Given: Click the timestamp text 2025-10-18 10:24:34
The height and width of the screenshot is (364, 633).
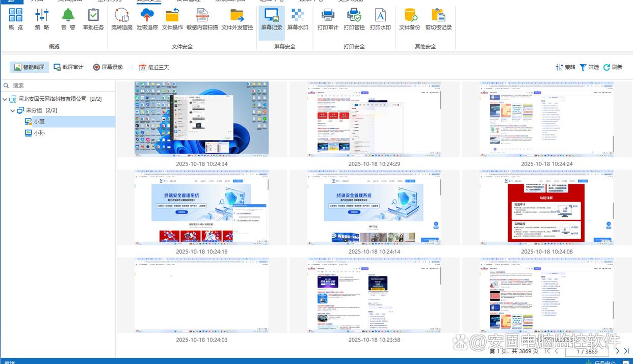Looking at the screenshot, I should (x=201, y=164).
